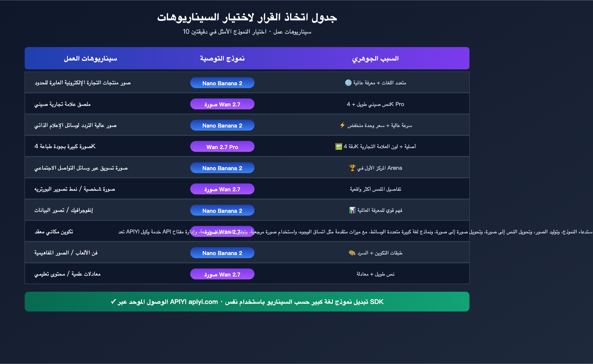The height and width of the screenshot is (364, 593).
Task: Click the lightning bolt icon
Action: click(342, 125)
